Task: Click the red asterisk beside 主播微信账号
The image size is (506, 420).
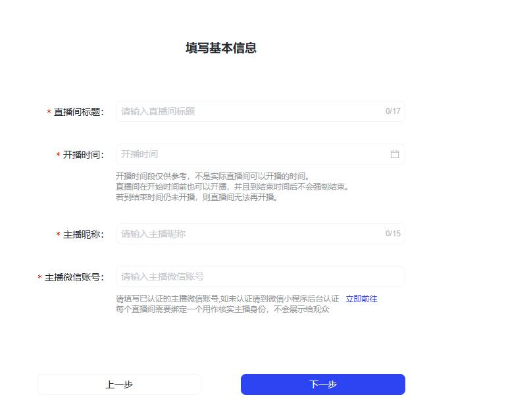Action: (39, 278)
